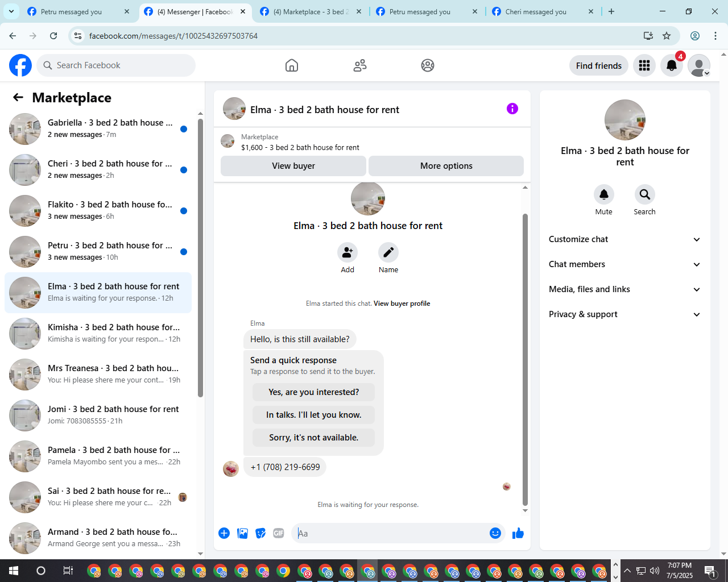Viewport: 728px width, 582px height.
Task: Send quick response Sorry, it's not available.
Action: pos(314,438)
